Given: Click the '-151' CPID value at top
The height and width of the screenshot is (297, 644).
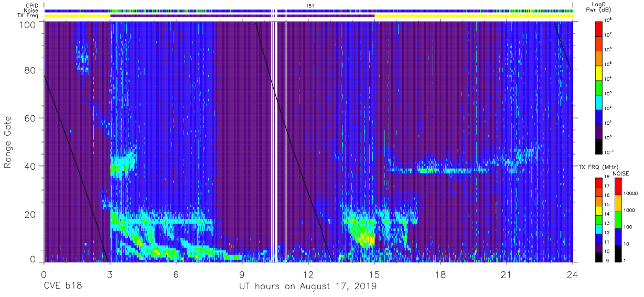Looking at the screenshot, I should [308, 5].
